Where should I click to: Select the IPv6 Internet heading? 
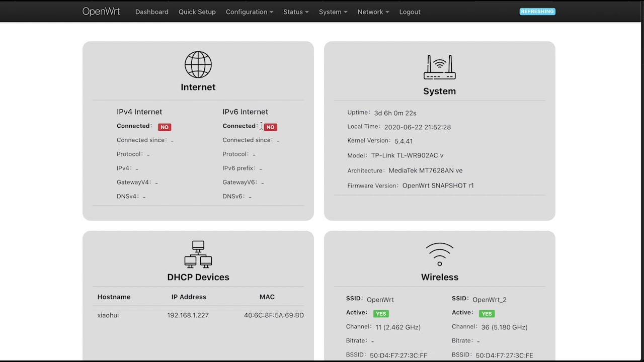245,112
